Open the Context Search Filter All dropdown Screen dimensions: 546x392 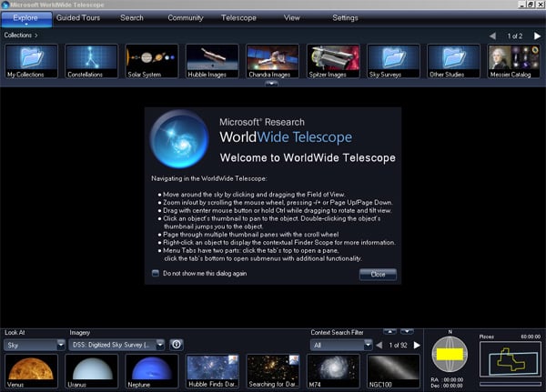[x=341, y=345]
